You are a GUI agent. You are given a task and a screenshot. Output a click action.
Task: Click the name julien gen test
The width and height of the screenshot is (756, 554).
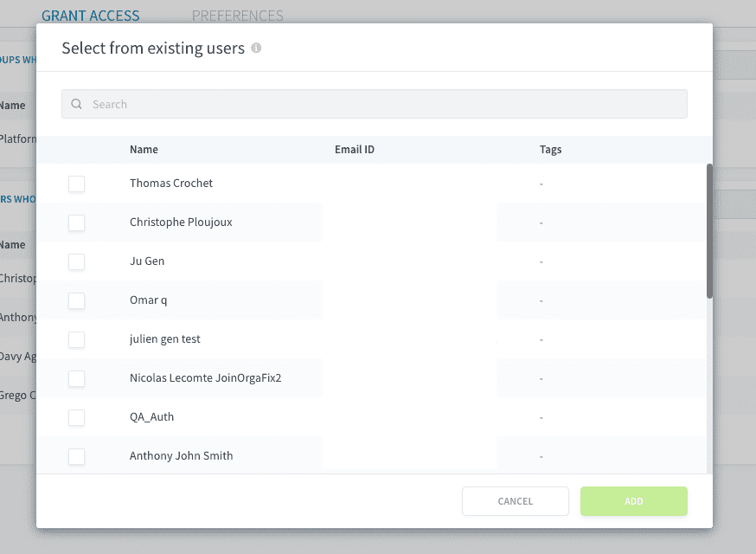165,339
